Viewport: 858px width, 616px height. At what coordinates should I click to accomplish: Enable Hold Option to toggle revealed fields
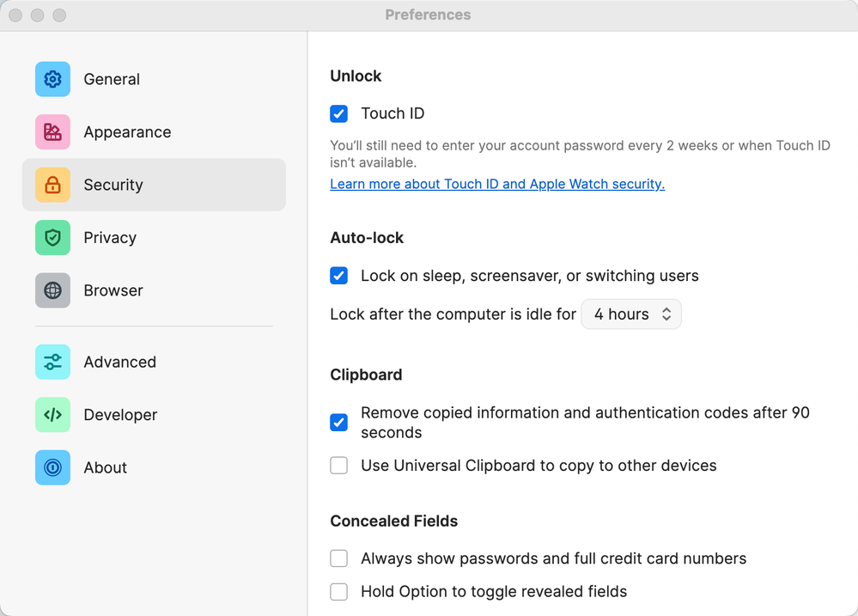(x=339, y=592)
